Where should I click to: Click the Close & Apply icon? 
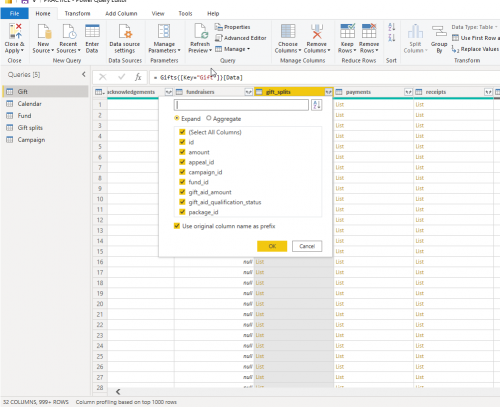click(x=15, y=31)
